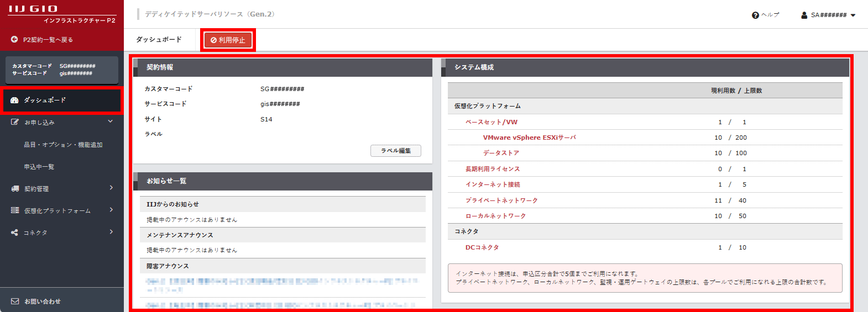Open 申込中一覧 in the sidebar
The image size is (868, 312).
coord(39,167)
